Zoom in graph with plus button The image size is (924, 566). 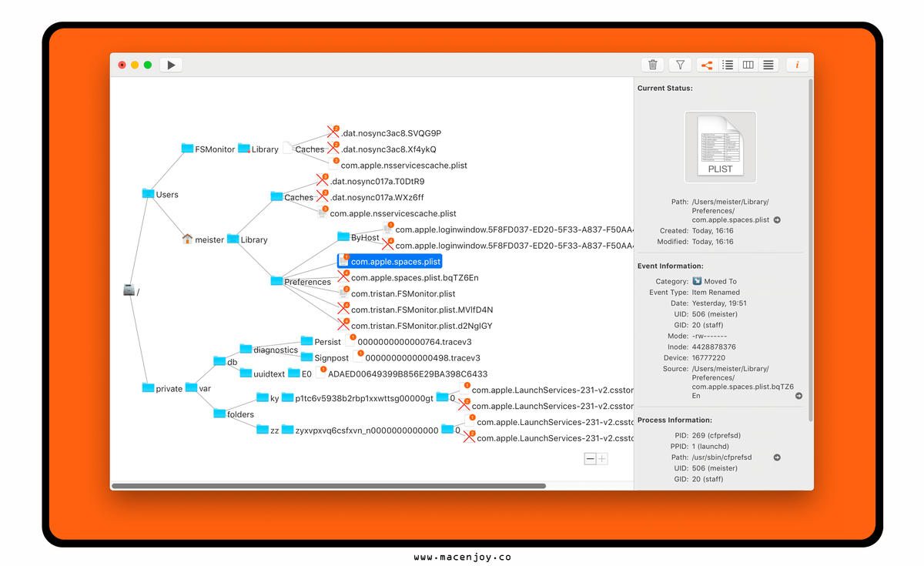(602, 459)
